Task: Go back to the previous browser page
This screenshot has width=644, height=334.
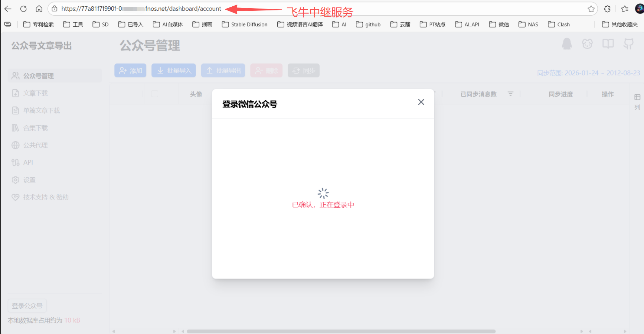Action: click(x=8, y=9)
